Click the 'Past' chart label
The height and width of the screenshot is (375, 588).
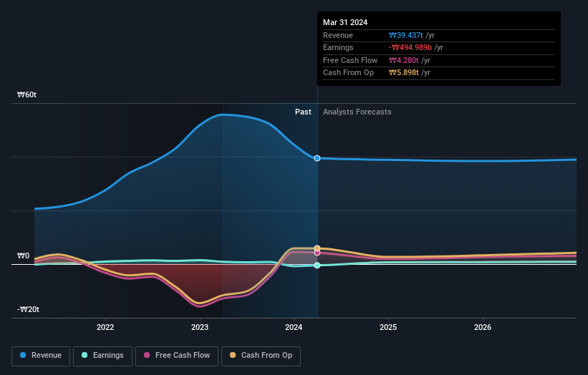coord(303,112)
